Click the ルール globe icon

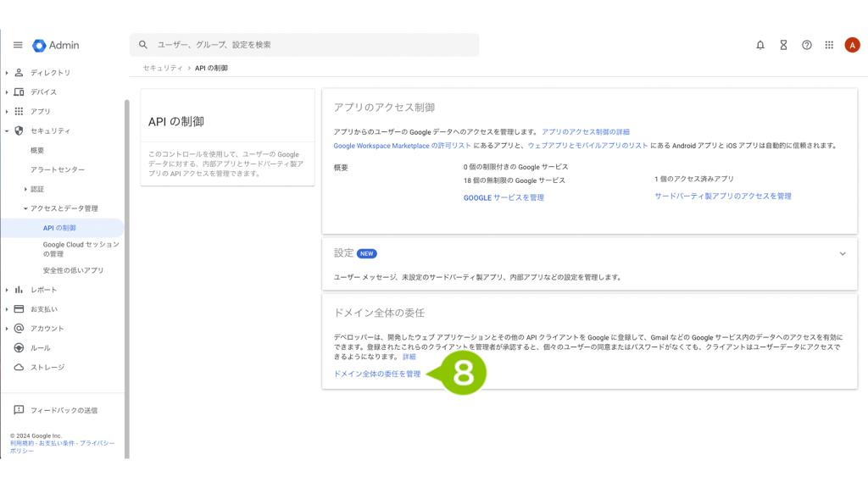(x=19, y=347)
